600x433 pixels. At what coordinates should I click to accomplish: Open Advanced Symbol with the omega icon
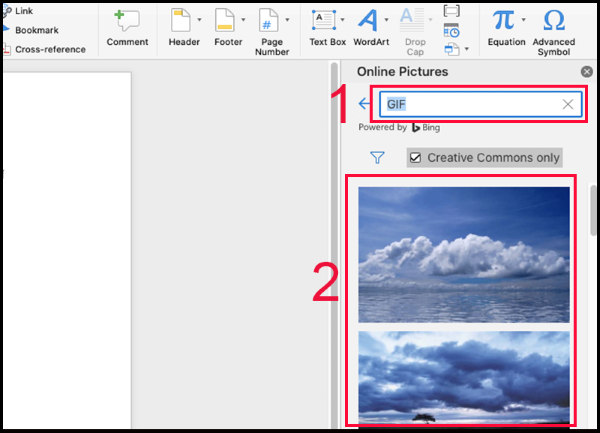553,20
